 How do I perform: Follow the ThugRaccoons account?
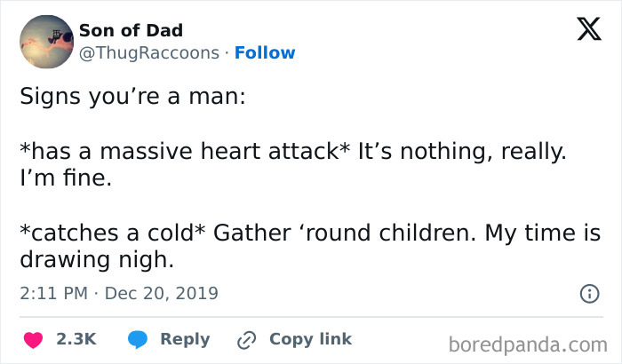tap(264, 52)
